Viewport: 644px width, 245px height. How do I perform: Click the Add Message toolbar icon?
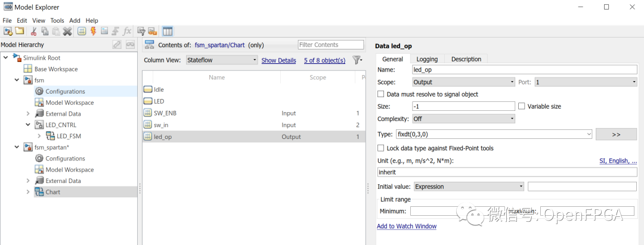(104, 31)
